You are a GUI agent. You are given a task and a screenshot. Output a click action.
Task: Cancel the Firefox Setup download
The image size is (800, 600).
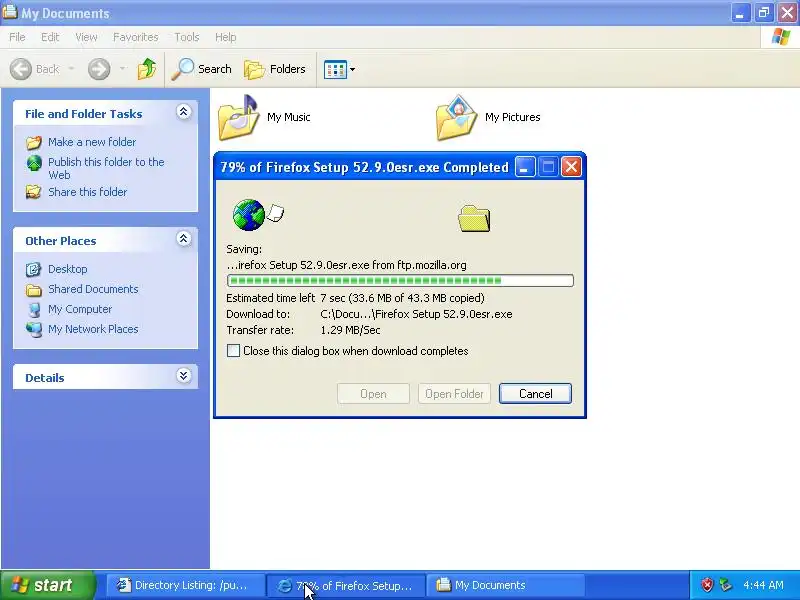coord(535,393)
